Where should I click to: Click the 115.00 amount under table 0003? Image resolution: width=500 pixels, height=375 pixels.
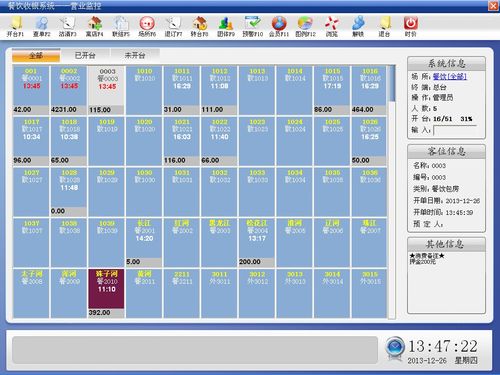click(100, 110)
